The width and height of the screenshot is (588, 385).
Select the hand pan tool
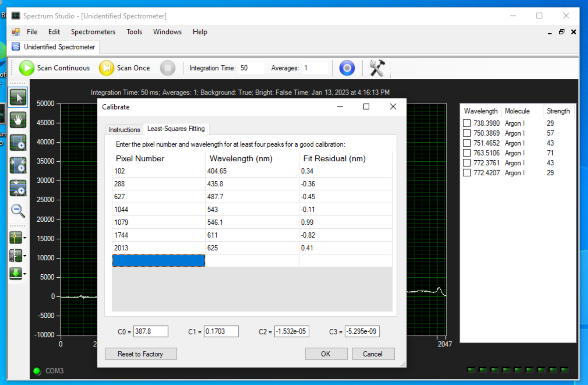18,120
